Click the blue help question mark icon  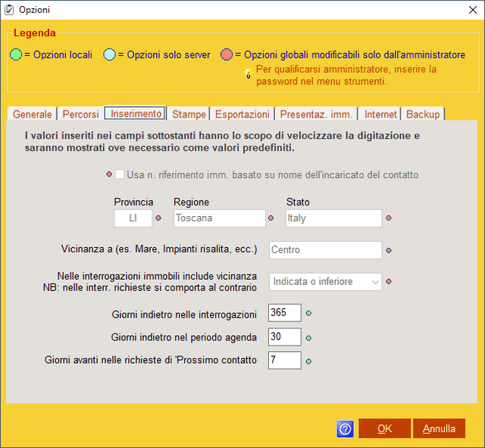click(345, 429)
